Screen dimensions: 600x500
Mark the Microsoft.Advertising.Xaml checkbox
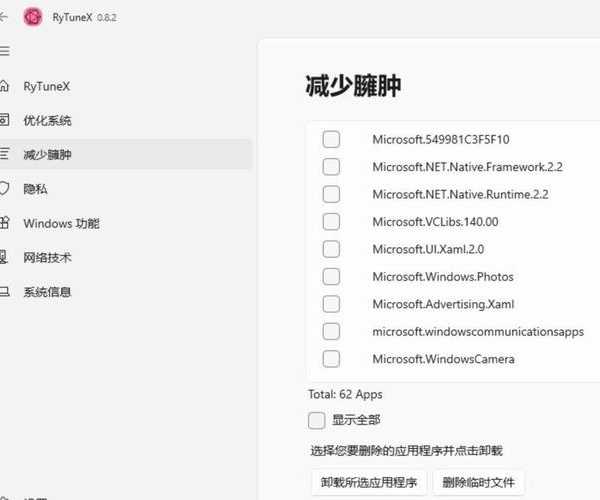coord(331,304)
